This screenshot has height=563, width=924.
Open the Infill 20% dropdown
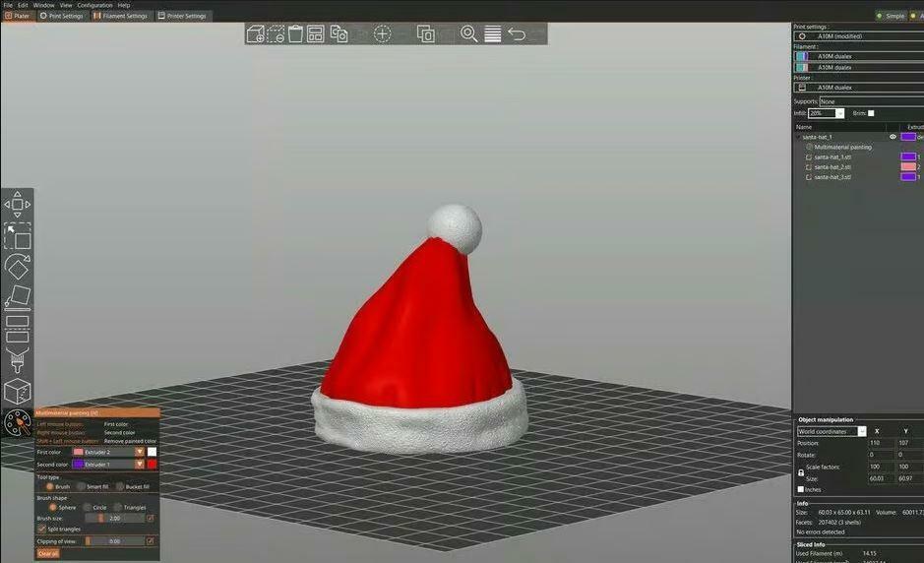point(839,114)
